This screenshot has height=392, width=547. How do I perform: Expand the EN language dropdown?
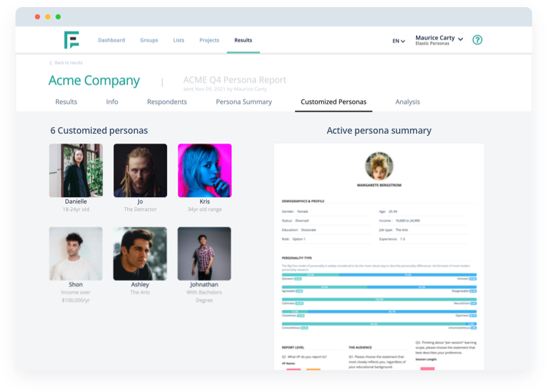[398, 41]
